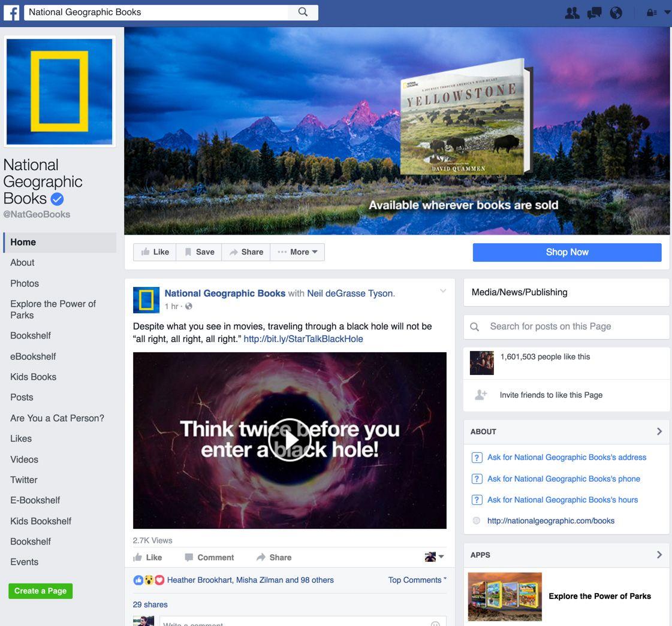Open the messages icon in top bar

coord(594,13)
